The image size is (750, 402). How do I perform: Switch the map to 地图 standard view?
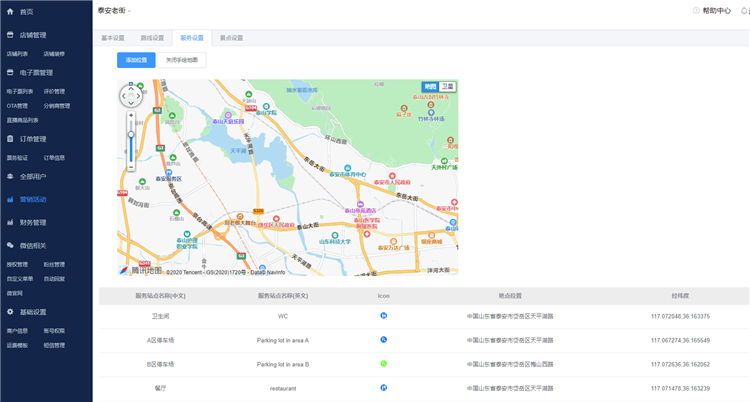(430, 87)
